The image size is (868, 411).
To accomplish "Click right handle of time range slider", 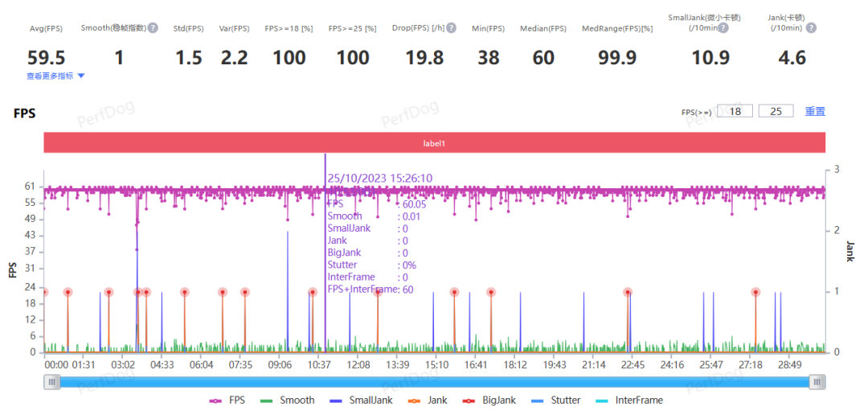I will (819, 382).
